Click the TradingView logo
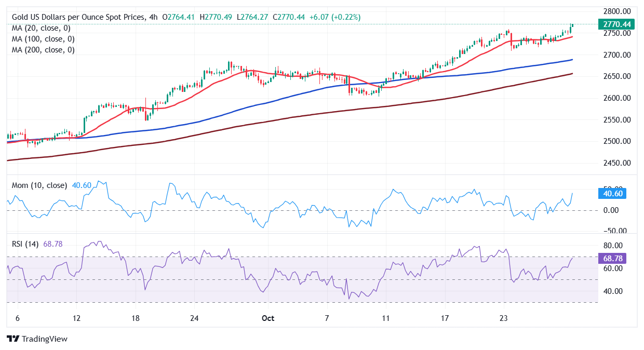Image resolution: width=644 pixels, height=350 pixels. click(36, 339)
